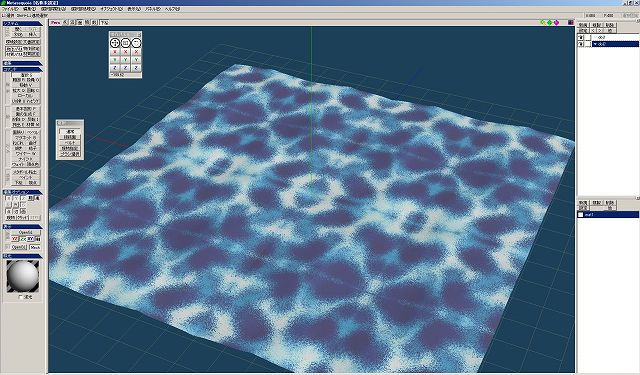Image resolution: width=640 pixels, height=375 pixels.
Task: Collapse the 編集オプション panel header
Action: [x=22, y=192]
